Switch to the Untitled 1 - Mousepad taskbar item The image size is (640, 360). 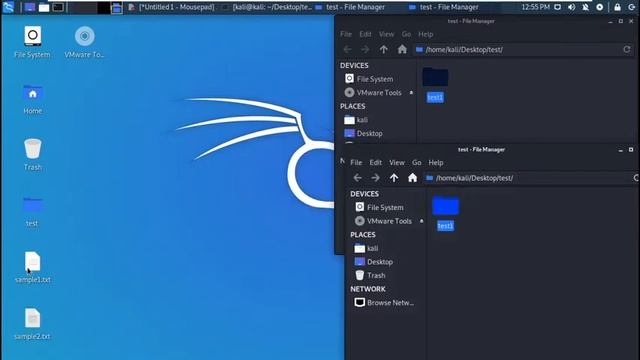coord(171,7)
